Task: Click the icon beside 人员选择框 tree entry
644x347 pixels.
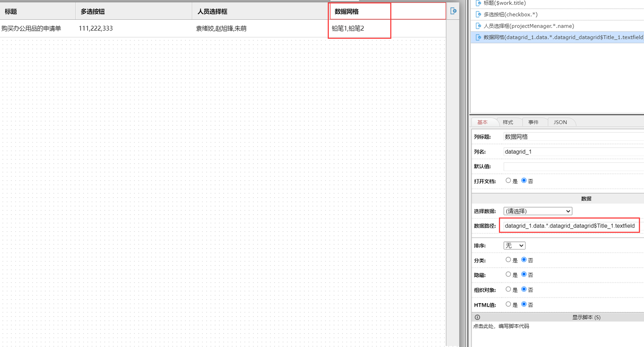Action: point(479,26)
